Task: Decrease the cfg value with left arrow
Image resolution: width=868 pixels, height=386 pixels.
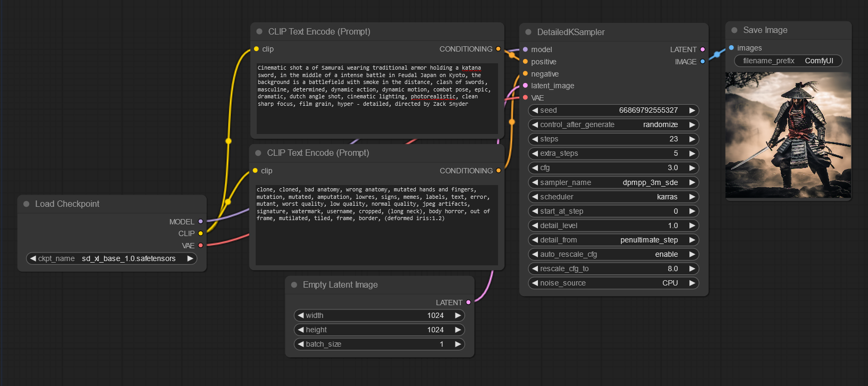Action: [535, 168]
